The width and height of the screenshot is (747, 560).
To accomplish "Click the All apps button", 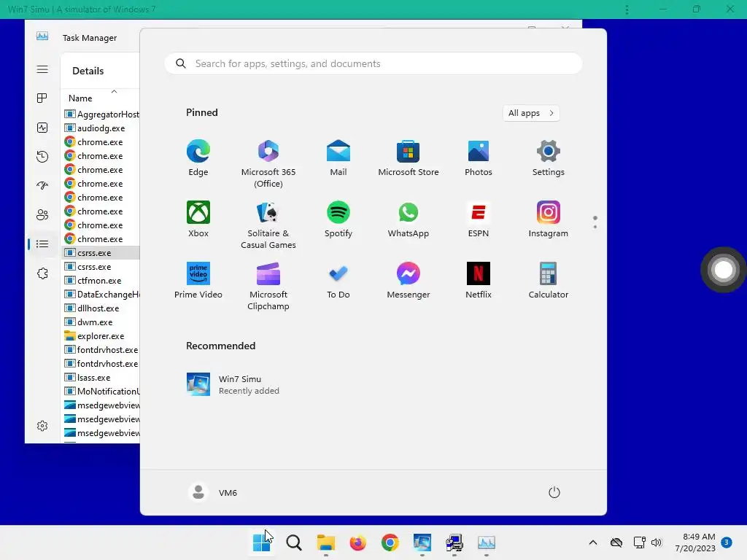I will 531,113.
